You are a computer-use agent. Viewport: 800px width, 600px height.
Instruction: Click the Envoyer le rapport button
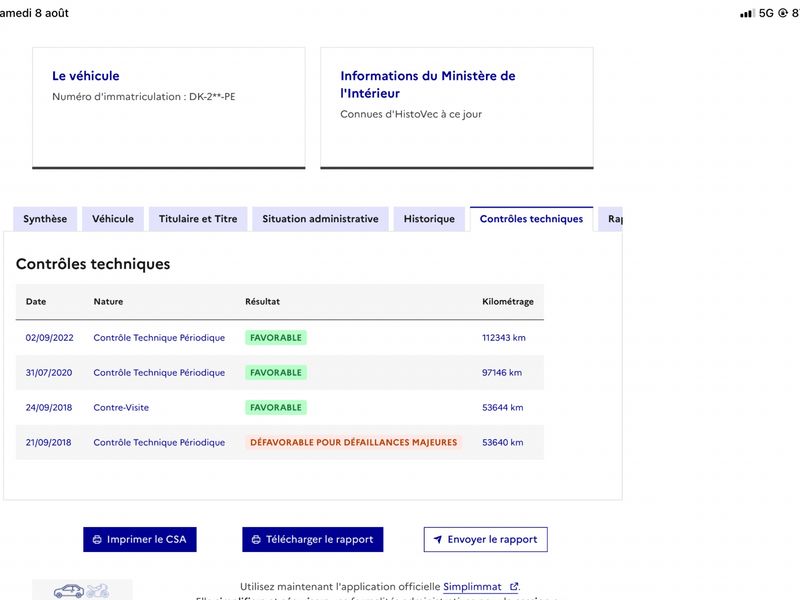(x=486, y=539)
